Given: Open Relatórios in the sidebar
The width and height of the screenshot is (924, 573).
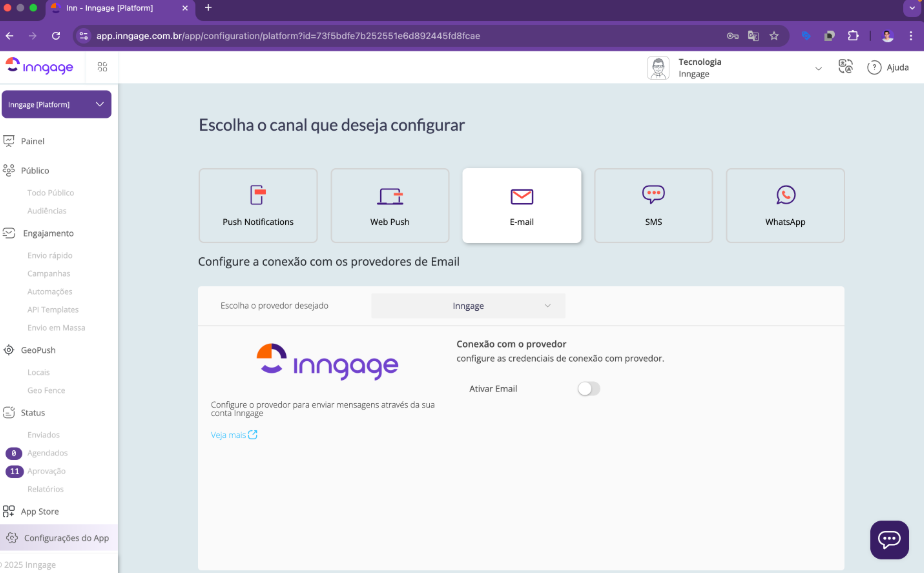Looking at the screenshot, I should click(x=45, y=489).
